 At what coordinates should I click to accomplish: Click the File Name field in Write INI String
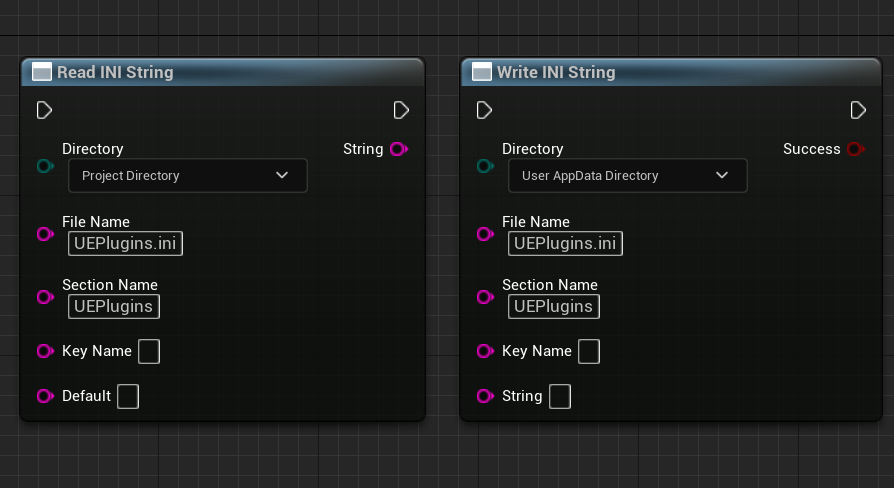click(x=566, y=243)
